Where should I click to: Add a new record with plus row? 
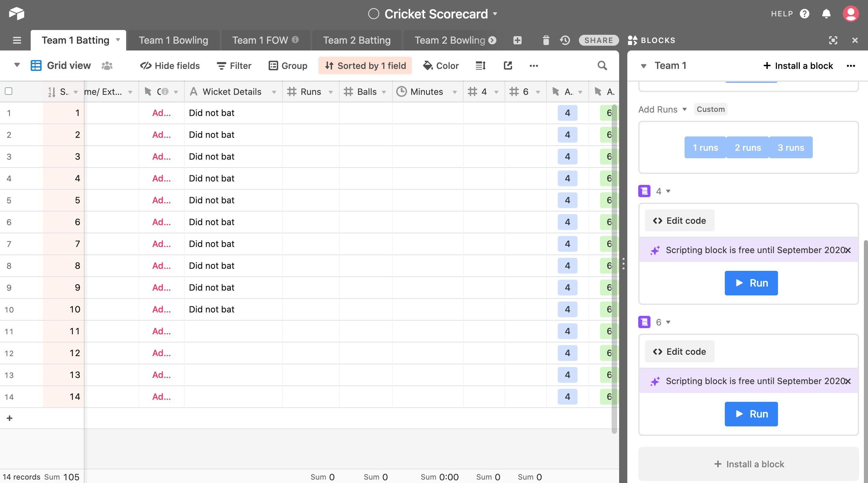[x=10, y=418]
